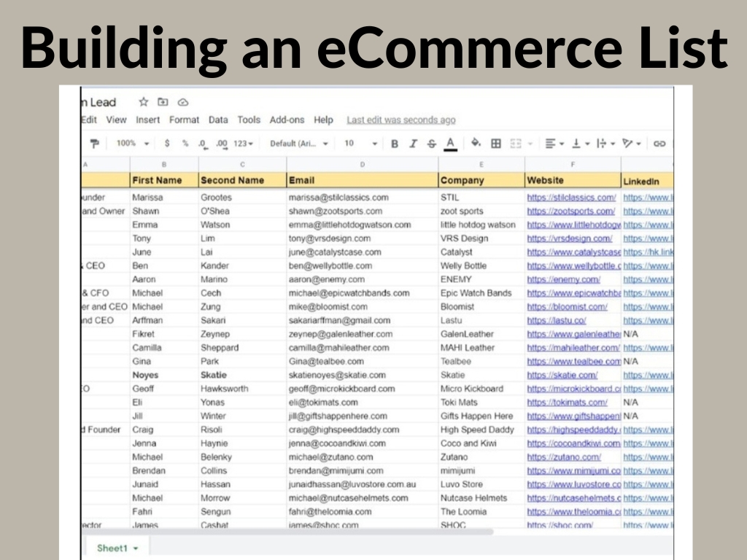Open the enemy.com website link

(564, 279)
